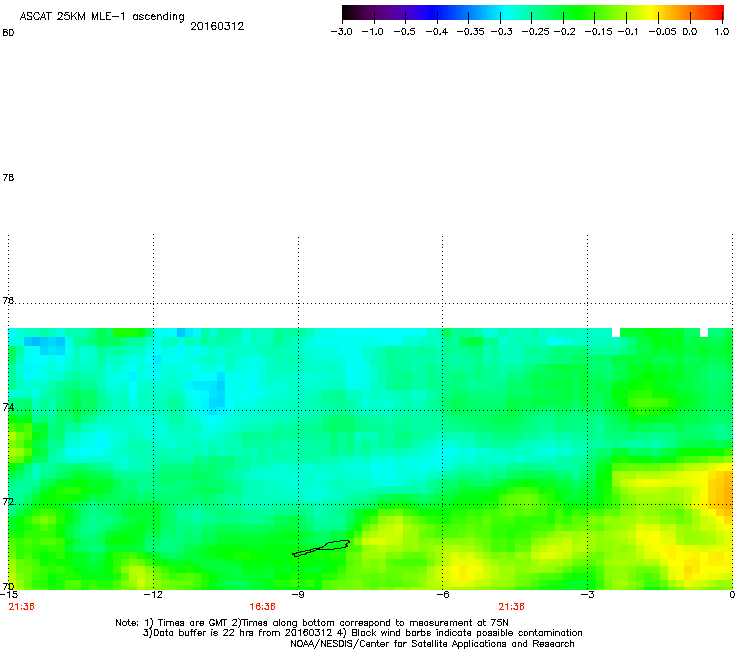Screen dimensions: 740x650
Task: Click the '-0.4' color scale label
Action: 437,32
